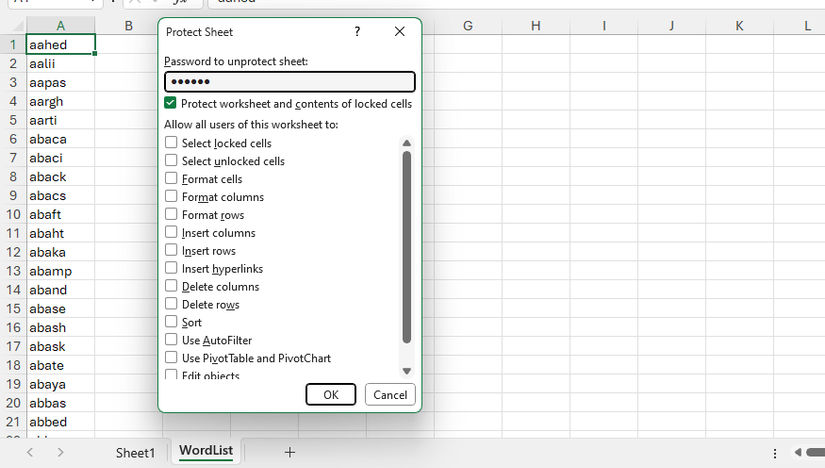Screen dimensions: 825x468
Task: Click the previous sheet navigation arrow
Action: [x=30, y=452]
